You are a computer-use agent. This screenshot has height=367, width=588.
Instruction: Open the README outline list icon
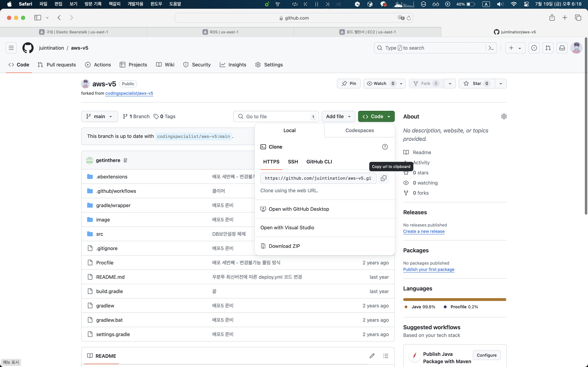tap(386, 356)
